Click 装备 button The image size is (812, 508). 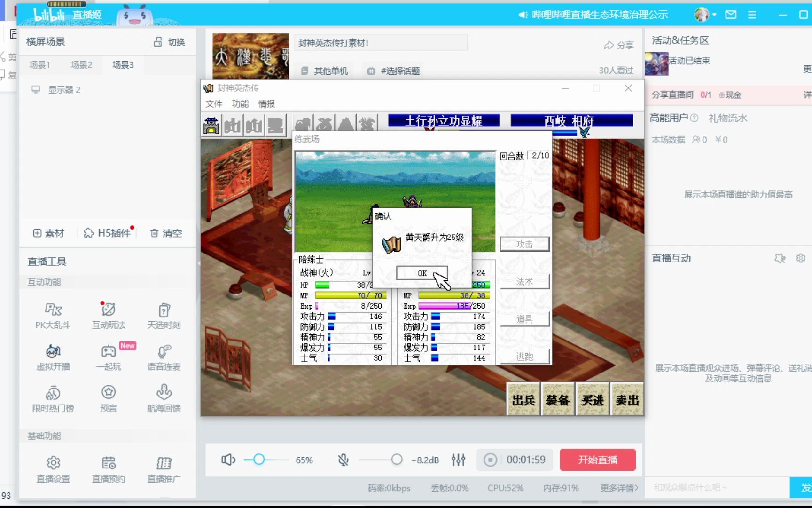558,399
